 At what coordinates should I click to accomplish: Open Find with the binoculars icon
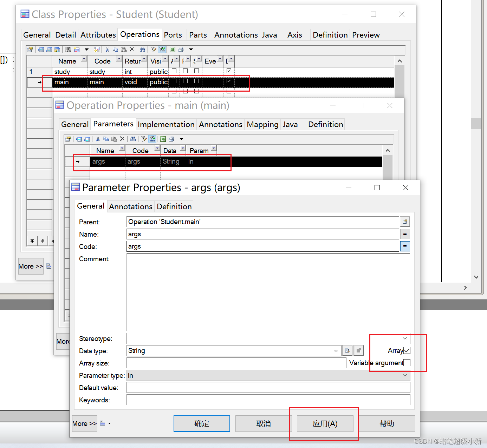click(143, 49)
